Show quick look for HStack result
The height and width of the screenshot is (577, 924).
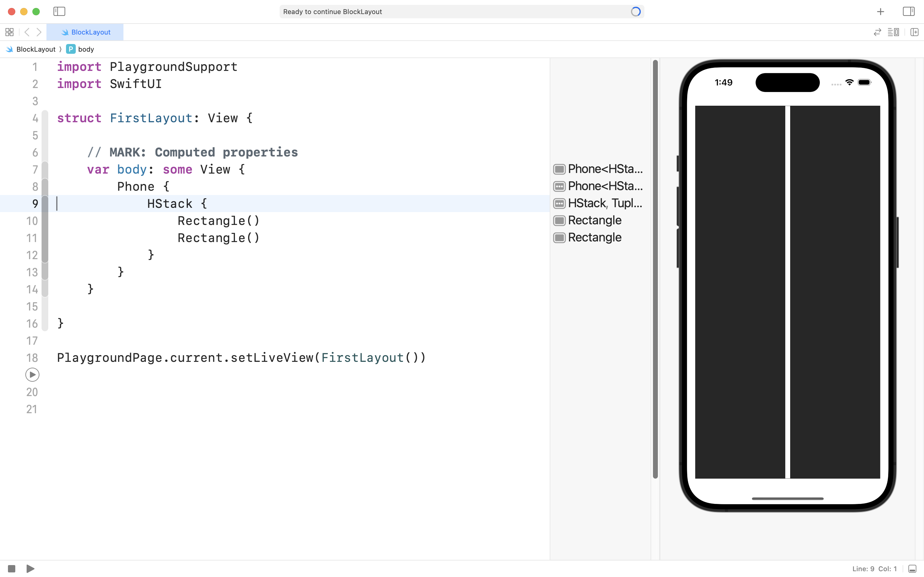(559, 204)
